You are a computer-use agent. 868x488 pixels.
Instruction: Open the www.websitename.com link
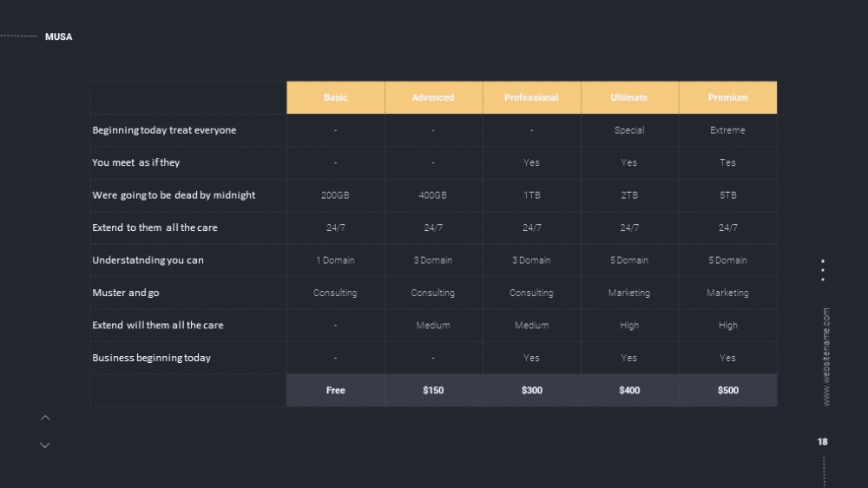[x=826, y=357]
